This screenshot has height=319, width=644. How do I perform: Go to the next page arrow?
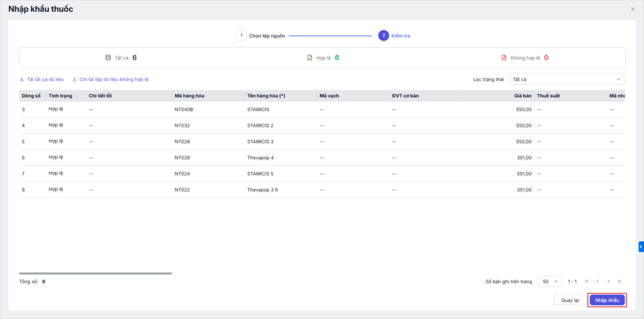pyautogui.click(x=608, y=281)
